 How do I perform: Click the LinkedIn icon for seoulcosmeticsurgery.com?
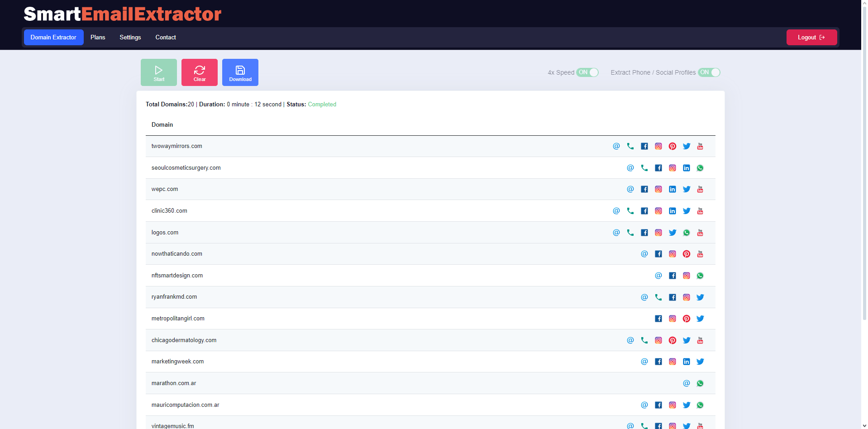pyautogui.click(x=686, y=168)
